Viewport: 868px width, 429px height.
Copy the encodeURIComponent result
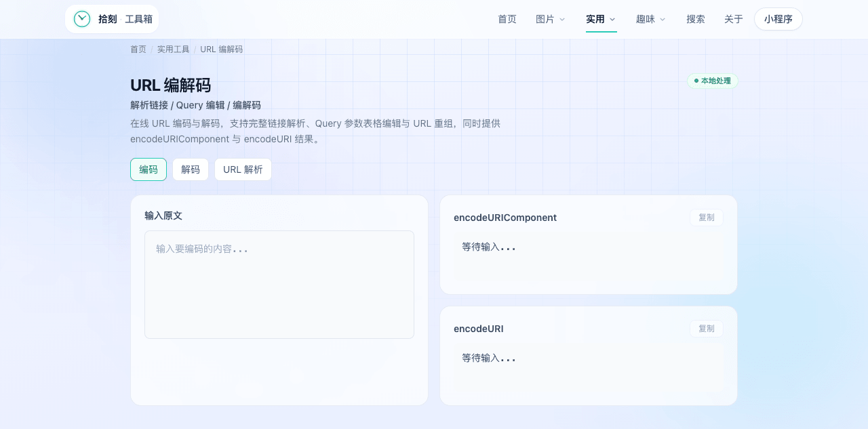tap(707, 218)
